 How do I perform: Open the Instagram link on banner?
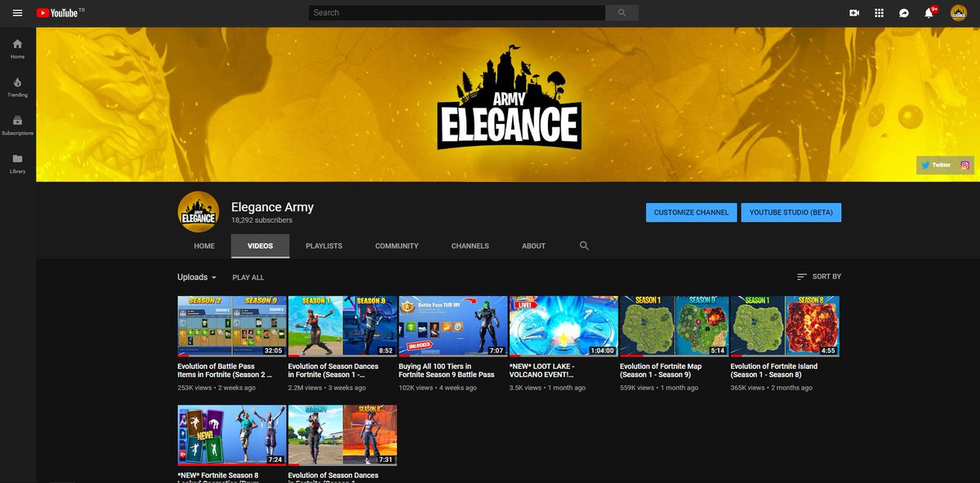click(964, 165)
